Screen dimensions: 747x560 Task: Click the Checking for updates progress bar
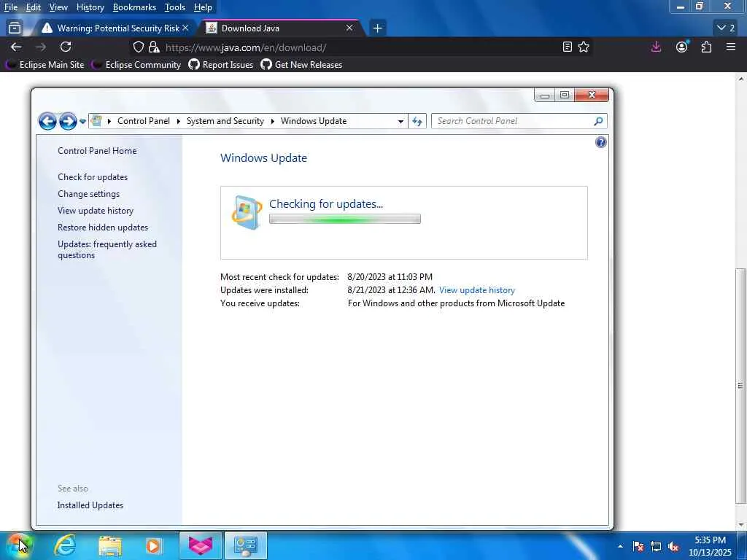(x=345, y=219)
